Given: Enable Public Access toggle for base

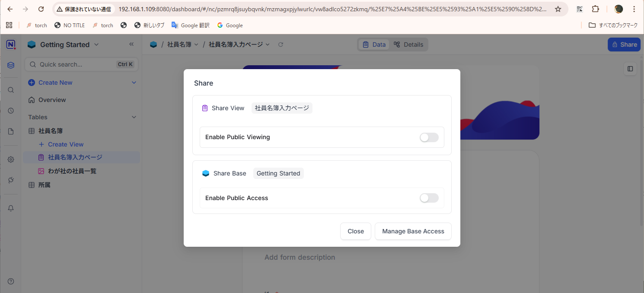Looking at the screenshot, I should [x=429, y=198].
